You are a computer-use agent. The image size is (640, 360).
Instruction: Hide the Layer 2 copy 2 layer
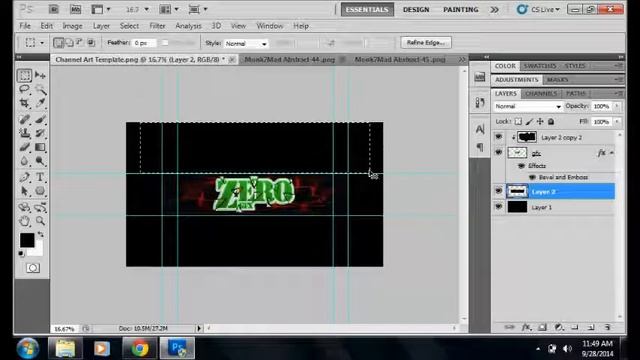pos(498,137)
